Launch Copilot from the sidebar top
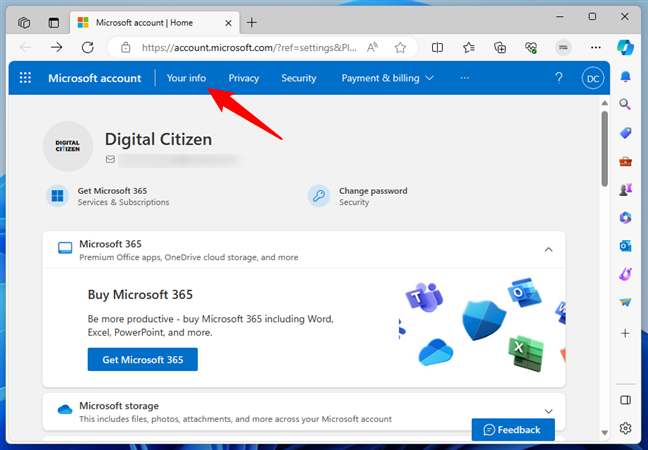Image resolution: width=648 pixels, height=450 pixels. click(x=625, y=48)
